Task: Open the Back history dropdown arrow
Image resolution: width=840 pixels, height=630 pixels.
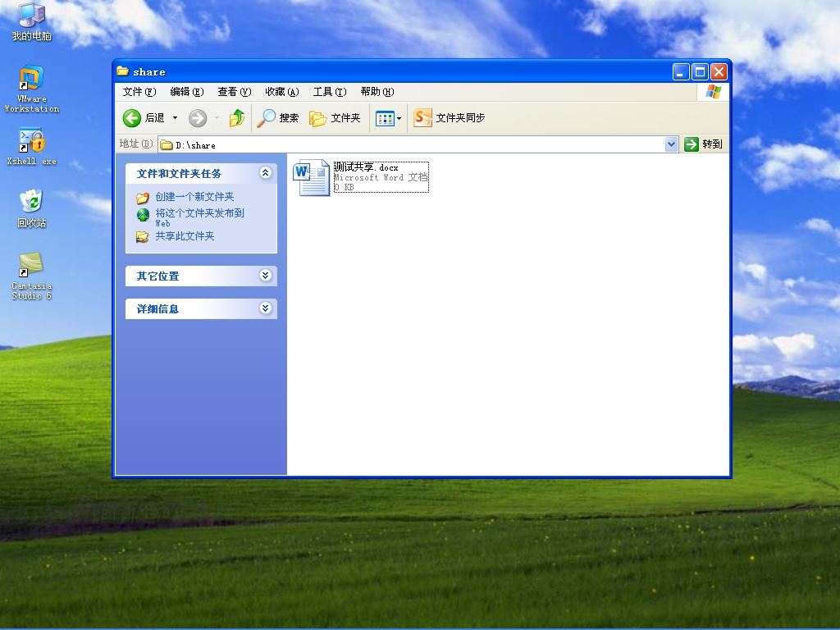Action: point(175,118)
